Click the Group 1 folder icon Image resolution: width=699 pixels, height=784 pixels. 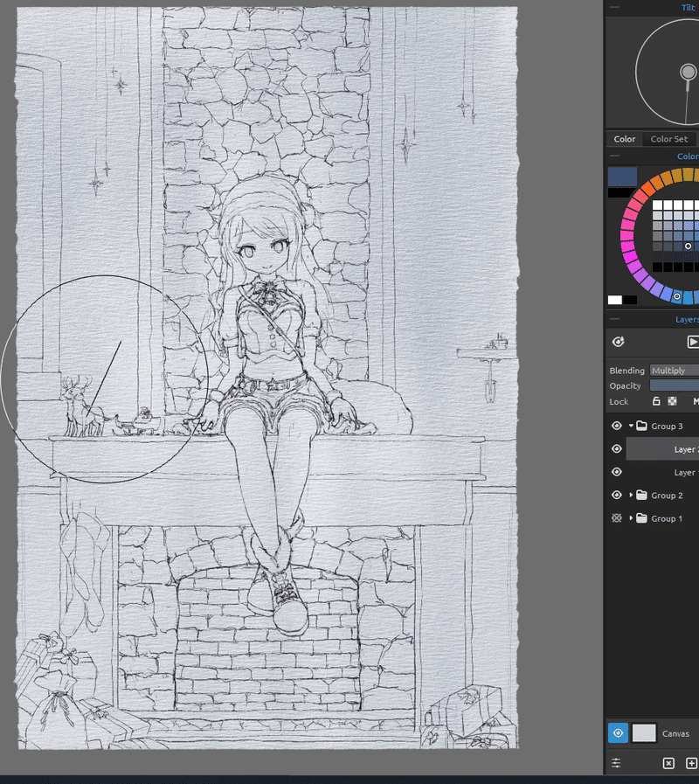[641, 518]
